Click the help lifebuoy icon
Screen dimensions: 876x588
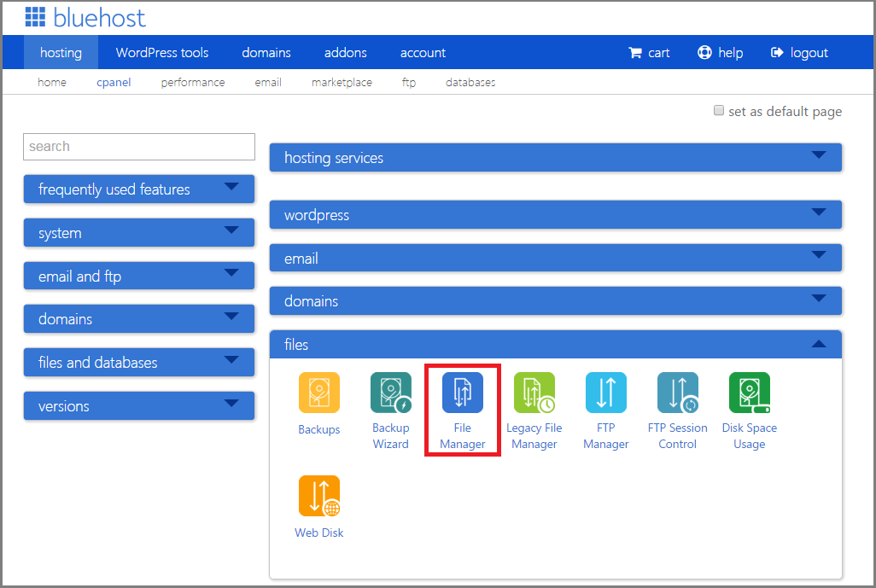704,52
